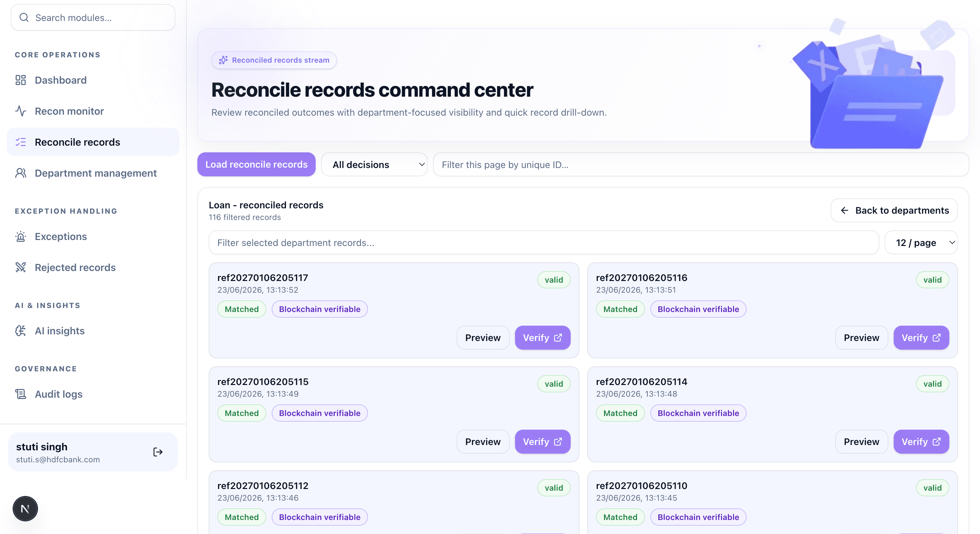Click the stuti singh user card
The image size is (980, 534).
point(93,452)
